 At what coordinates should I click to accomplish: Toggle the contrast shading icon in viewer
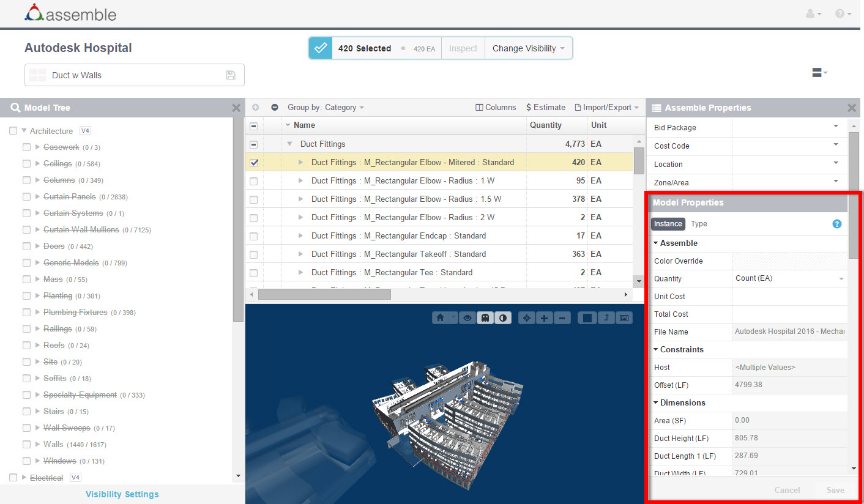503,318
